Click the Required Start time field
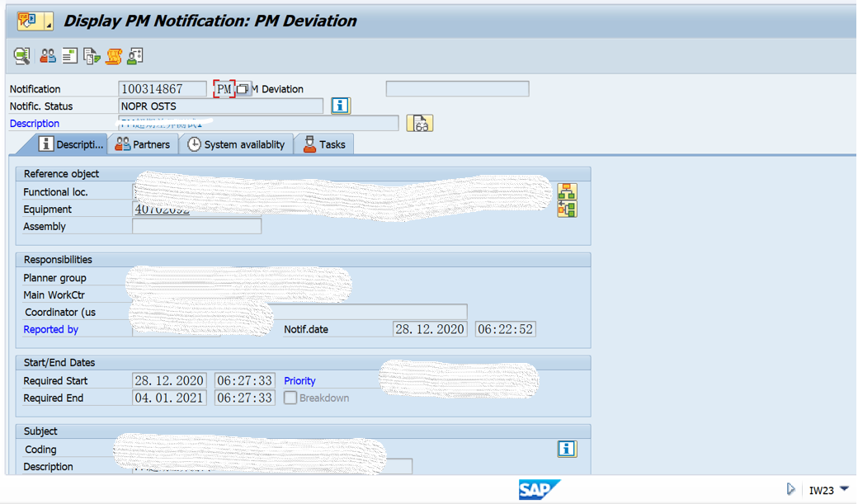 coord(244,381)
